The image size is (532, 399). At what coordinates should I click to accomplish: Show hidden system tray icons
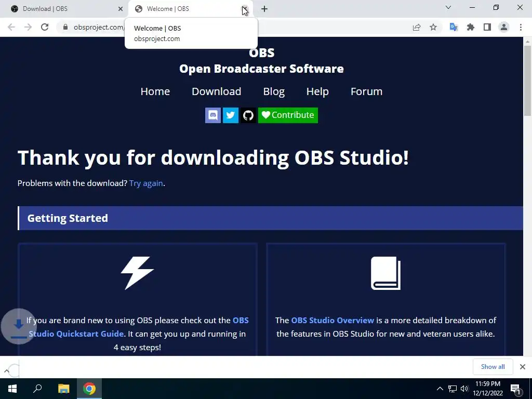(440, 389)
